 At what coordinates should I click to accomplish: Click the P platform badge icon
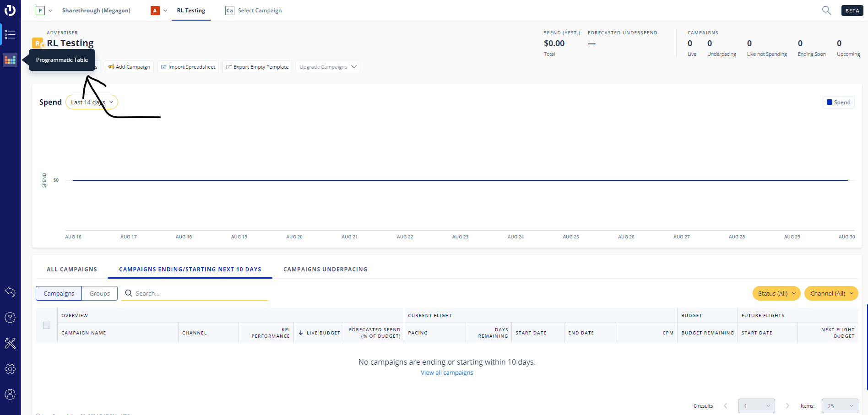point(40,11)
